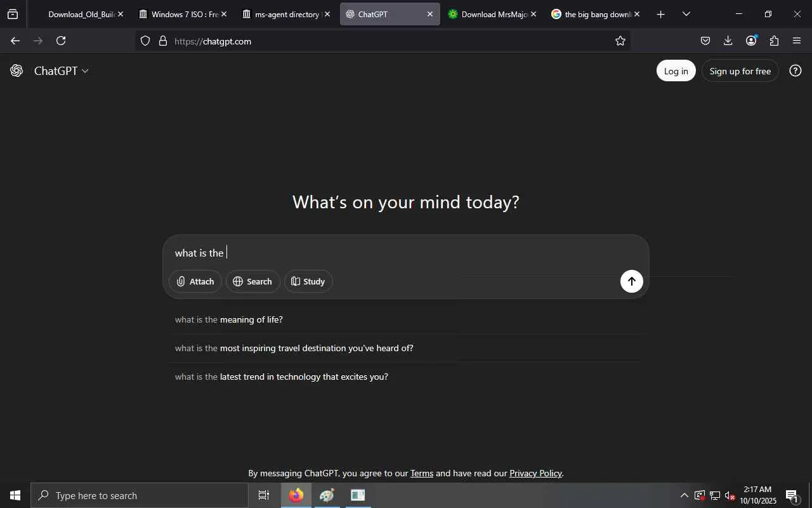
Task: Open the Privacy Policy link
Action: click(535, 473)
